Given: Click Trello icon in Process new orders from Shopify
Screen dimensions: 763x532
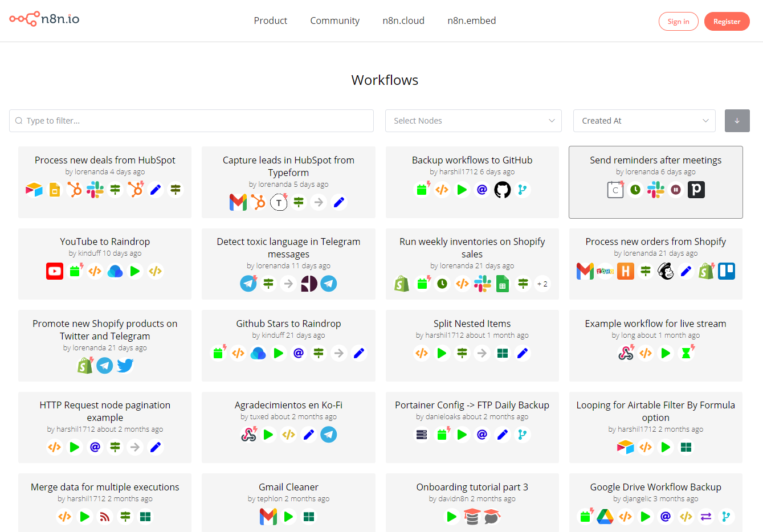Looking at the screenshot, I should click(726, 271).
